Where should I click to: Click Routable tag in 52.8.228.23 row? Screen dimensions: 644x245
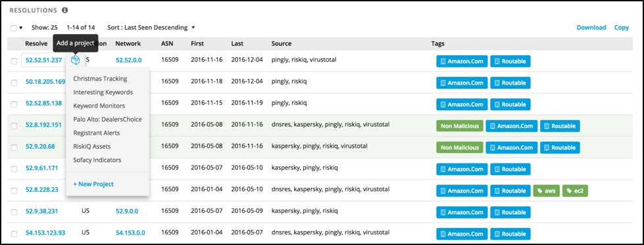[510, 191]
